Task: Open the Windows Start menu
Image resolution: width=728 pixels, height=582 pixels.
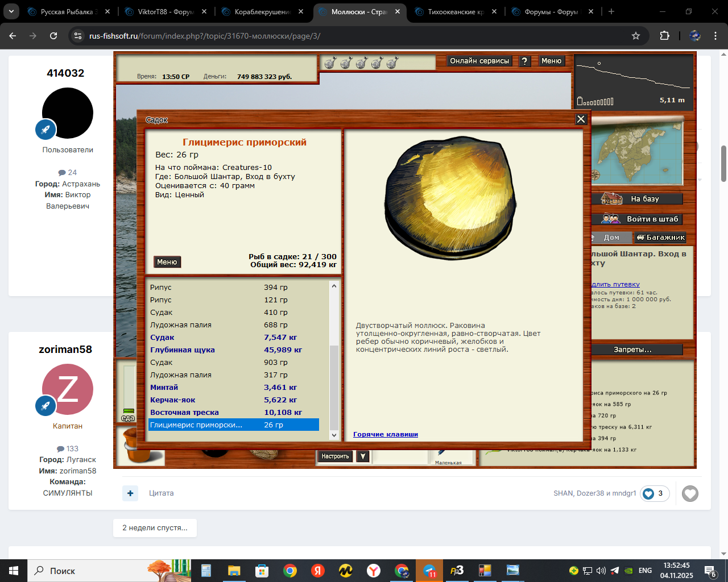Action: click(x=14, y=571)
